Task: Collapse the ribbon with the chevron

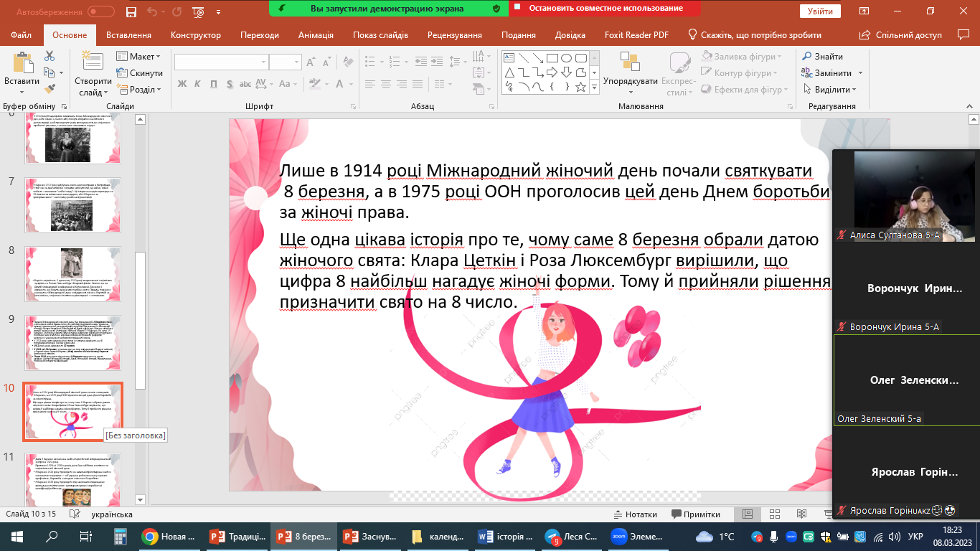Action: pos(969,105)
